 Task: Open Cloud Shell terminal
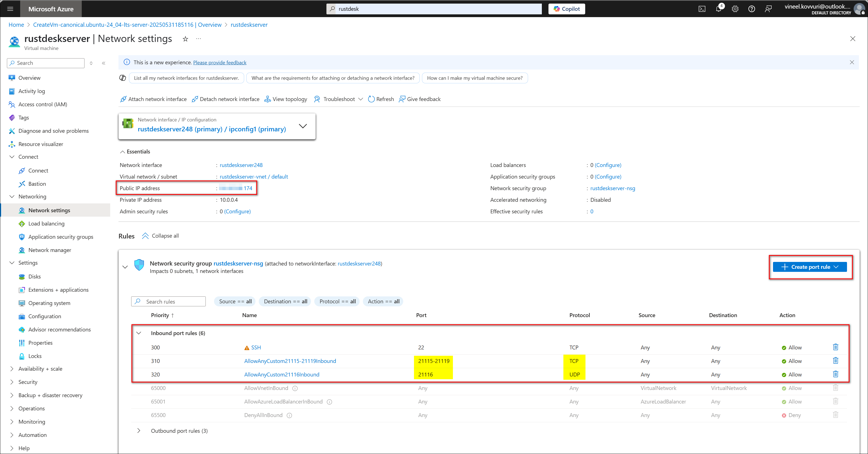pos(702,9)
